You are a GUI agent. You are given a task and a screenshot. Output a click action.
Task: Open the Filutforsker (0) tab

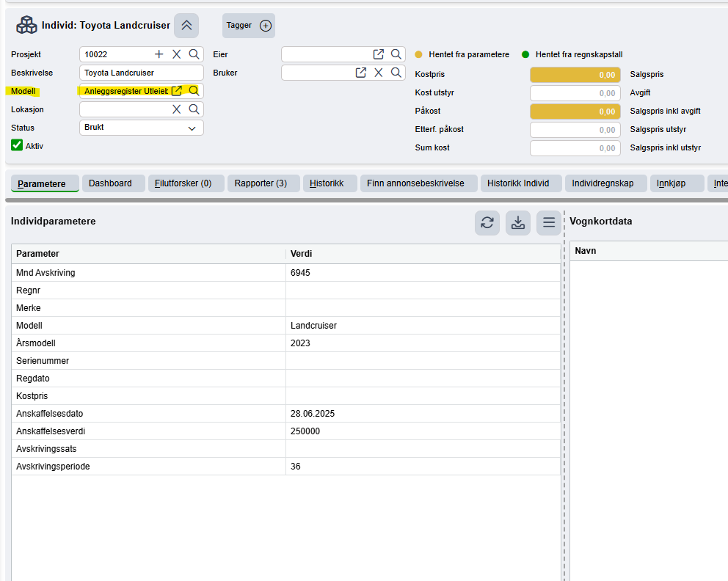pyautogui.click(x=186, y=183)
